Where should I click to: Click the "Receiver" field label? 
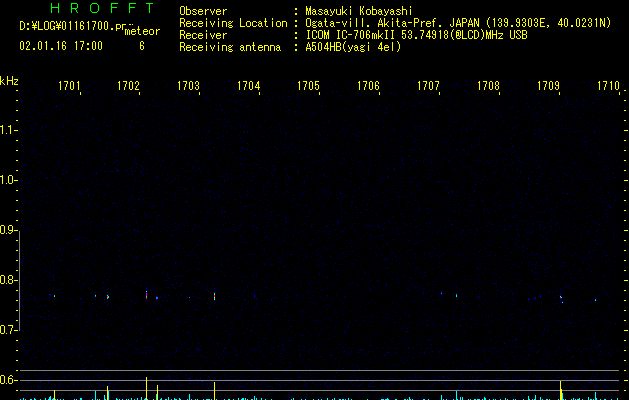point(203,35)
